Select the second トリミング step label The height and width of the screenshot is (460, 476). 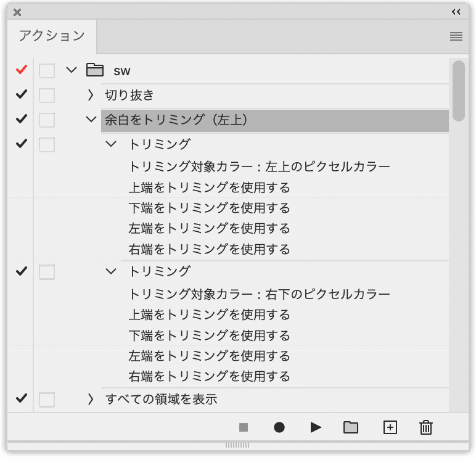tap(159, 271)
